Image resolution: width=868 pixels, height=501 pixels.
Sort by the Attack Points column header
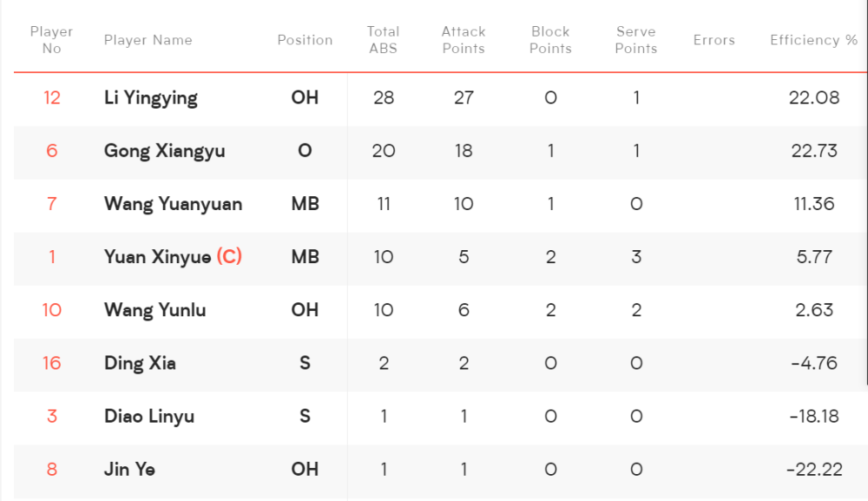click(x=464, y=40)
